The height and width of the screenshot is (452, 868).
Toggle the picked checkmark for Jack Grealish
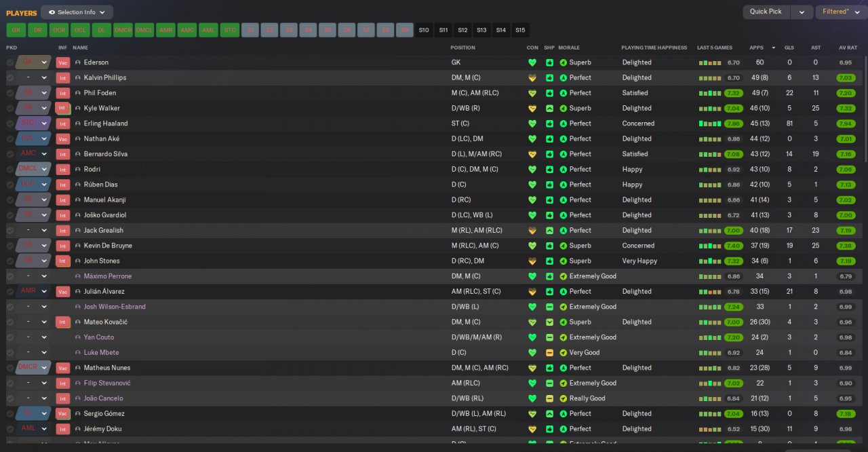point(9,230)
